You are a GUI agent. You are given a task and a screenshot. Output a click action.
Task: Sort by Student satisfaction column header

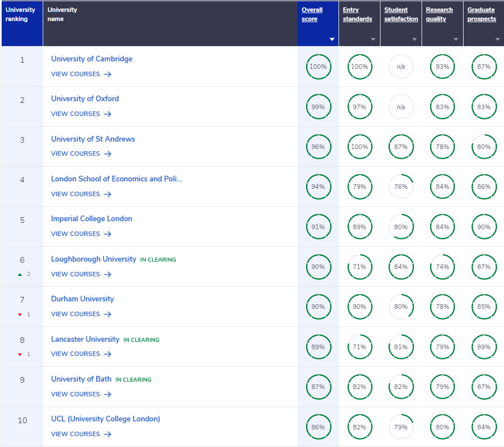[401, 14]
